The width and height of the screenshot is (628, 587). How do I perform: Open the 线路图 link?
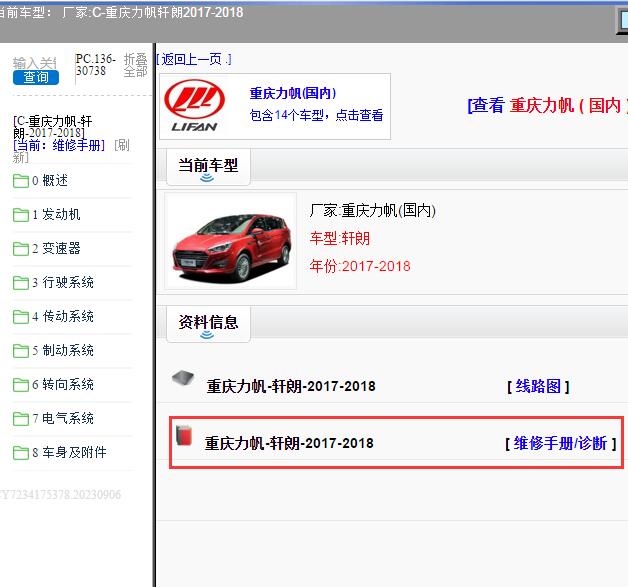pos(538,387)
